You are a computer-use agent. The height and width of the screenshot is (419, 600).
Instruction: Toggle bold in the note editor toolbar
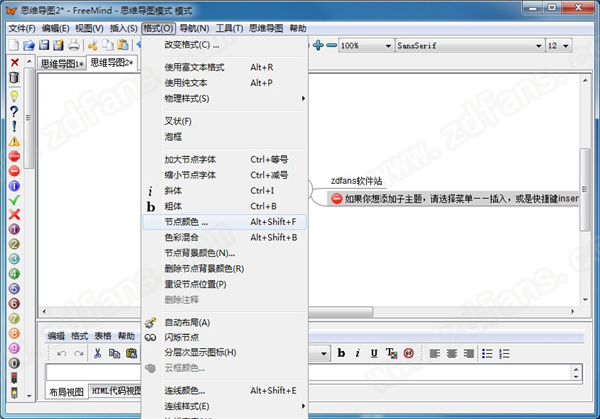pyautogui.click(x=341, y=353)
